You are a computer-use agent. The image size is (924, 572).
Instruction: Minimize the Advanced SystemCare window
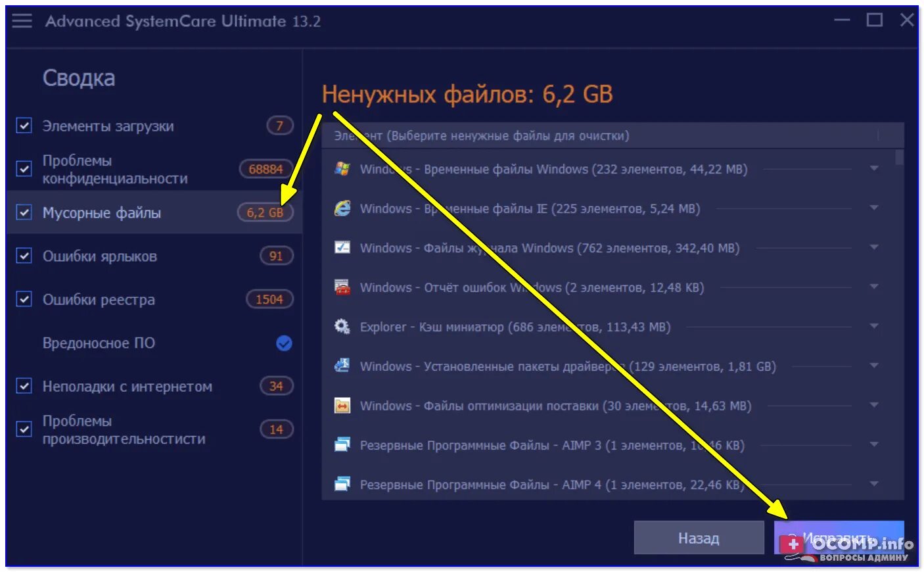point(842,20)
